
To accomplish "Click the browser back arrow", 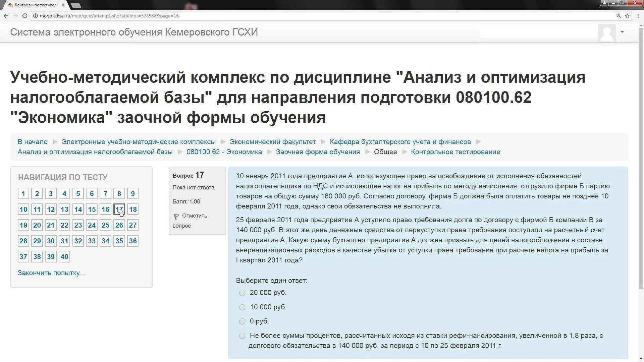I will pyautogui.click(x=6, y=16).
